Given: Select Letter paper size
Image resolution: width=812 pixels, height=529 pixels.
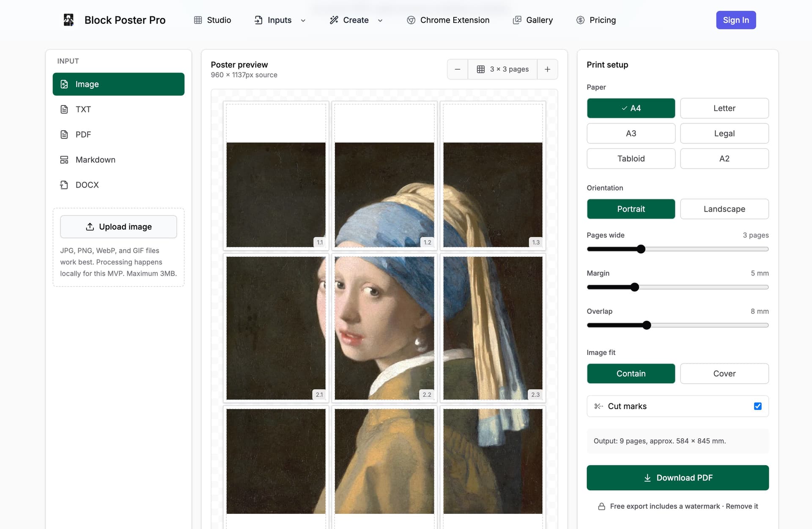Looking at the screenshot, I should (724, 108).
